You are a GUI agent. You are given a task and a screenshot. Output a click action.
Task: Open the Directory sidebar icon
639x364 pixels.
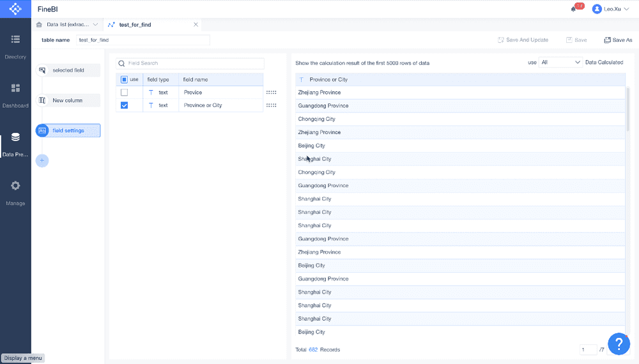click(x=15, y=39)
